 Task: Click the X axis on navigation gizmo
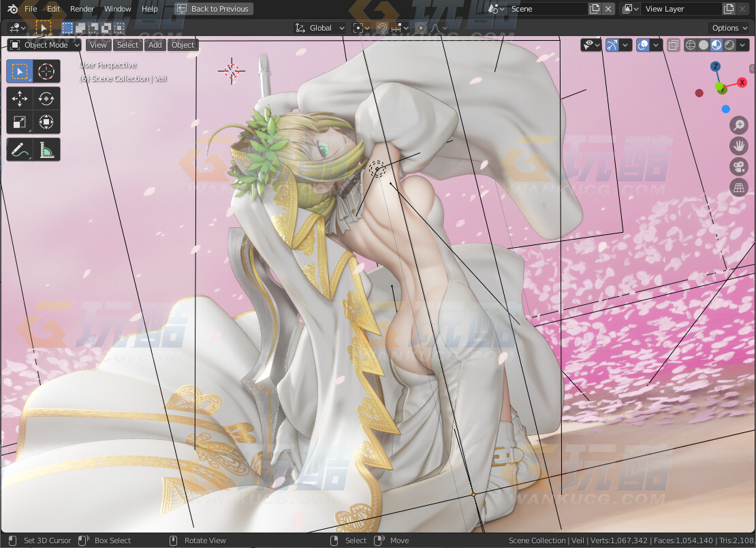[742, 82]
